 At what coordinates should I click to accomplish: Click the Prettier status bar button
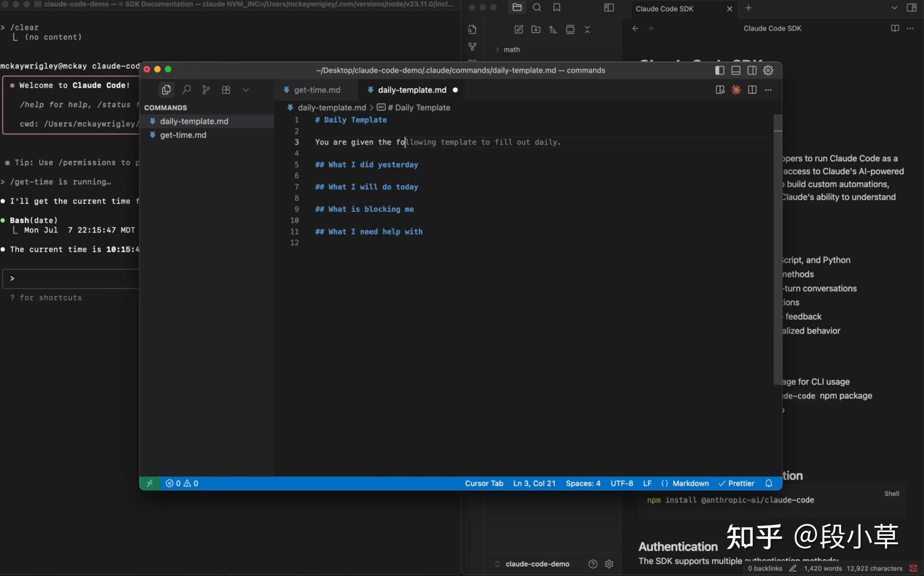pyautogui.click(x=736, y=483)
